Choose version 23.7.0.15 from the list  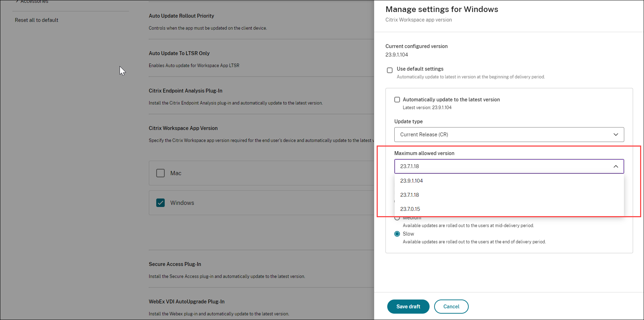410,209
